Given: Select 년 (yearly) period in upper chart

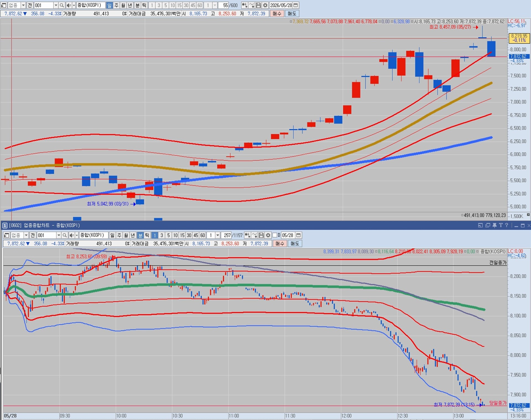Looking at the screenshot, I should click(x=130, y=5).
